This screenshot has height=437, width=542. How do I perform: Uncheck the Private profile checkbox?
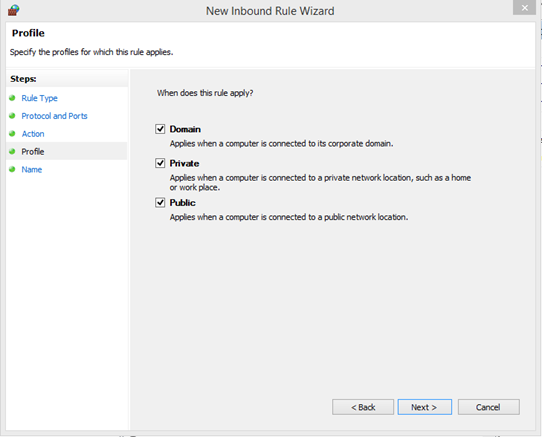click(160, 163)
